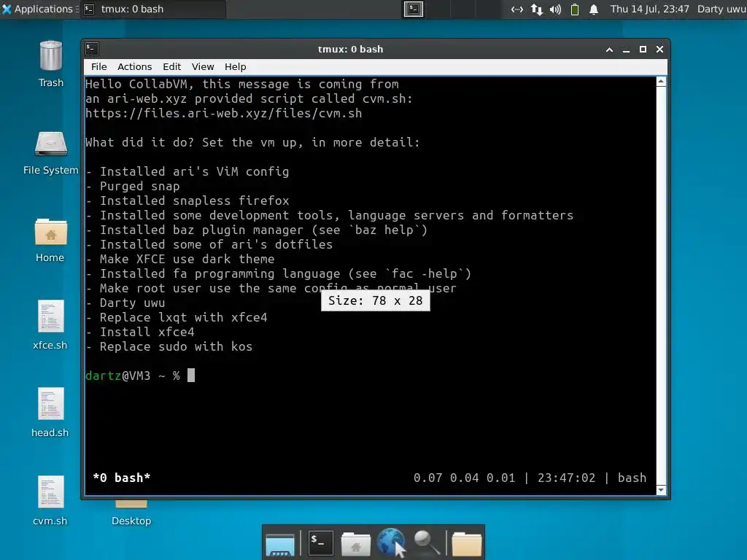Click the network connection panel icon
The width and height of the screenshot is (747, 560).
(517, 9)
